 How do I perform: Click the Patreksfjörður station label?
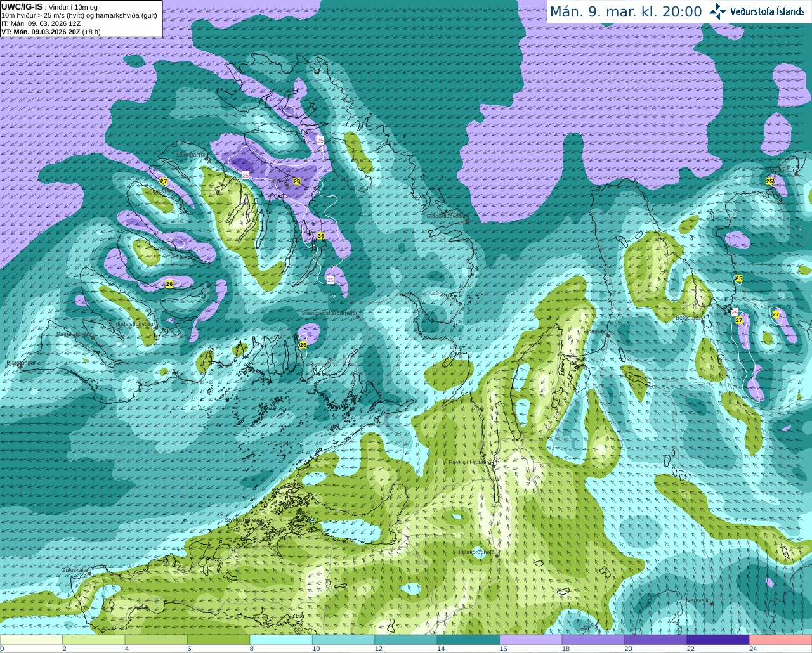tap(74, 333)
